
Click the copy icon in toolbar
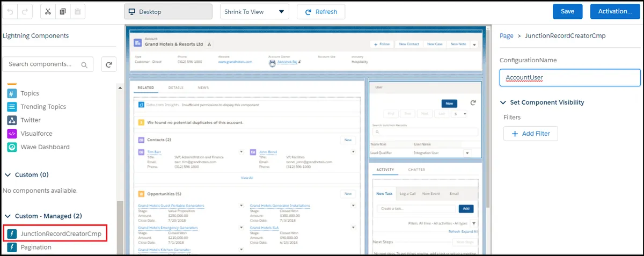[63, 12]
